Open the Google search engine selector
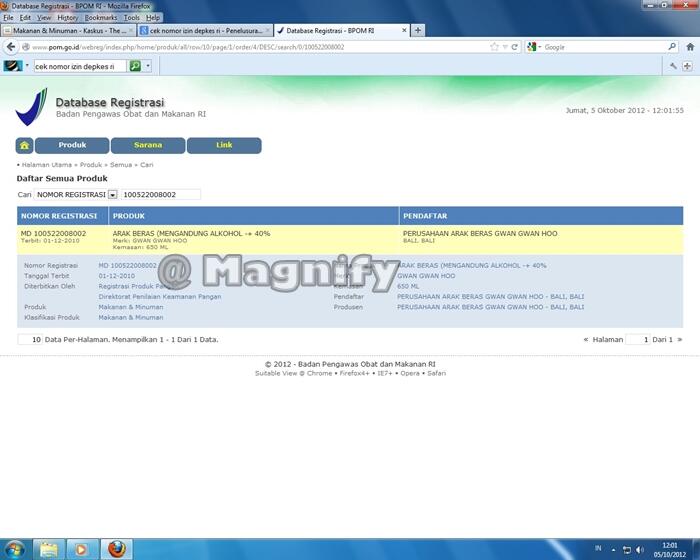 tap(533, 47)
